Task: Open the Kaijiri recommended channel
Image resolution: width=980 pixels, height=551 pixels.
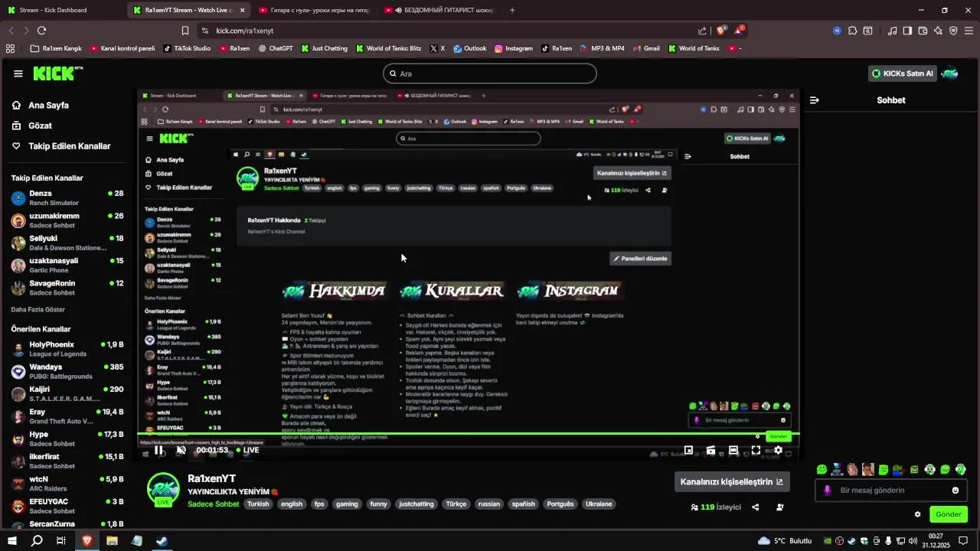Action: (x=67, y=393)
